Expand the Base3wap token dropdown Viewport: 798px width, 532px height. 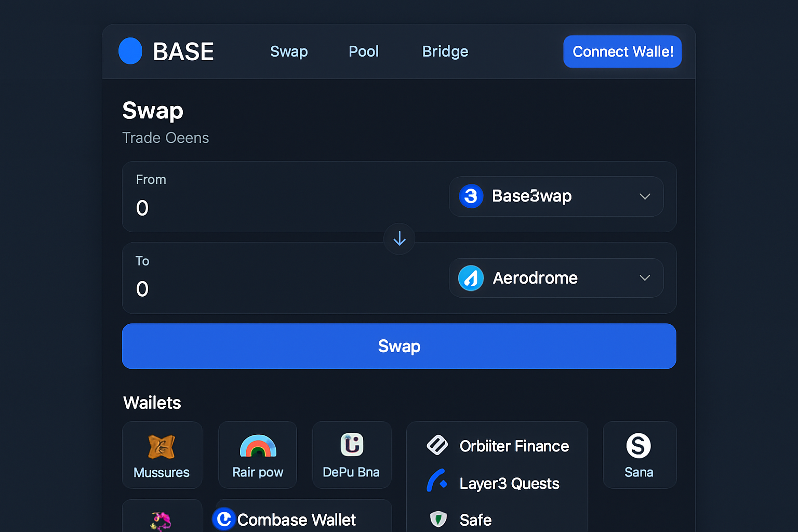click(x=645, y=196)
